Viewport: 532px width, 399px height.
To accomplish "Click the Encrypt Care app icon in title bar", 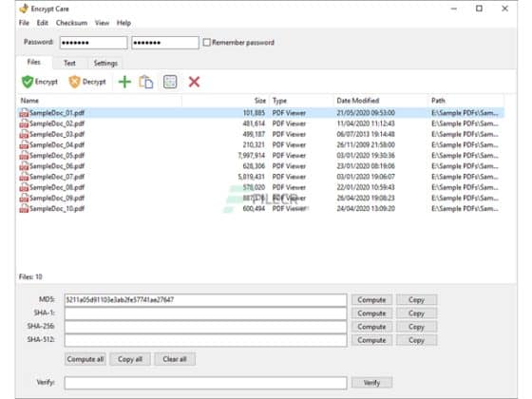I will coord(24,9).
